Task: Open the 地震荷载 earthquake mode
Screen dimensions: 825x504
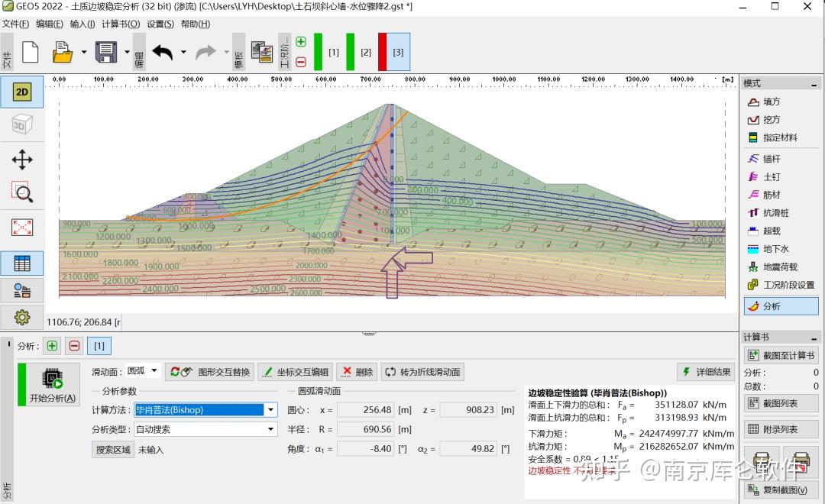Action: (781, 267)
